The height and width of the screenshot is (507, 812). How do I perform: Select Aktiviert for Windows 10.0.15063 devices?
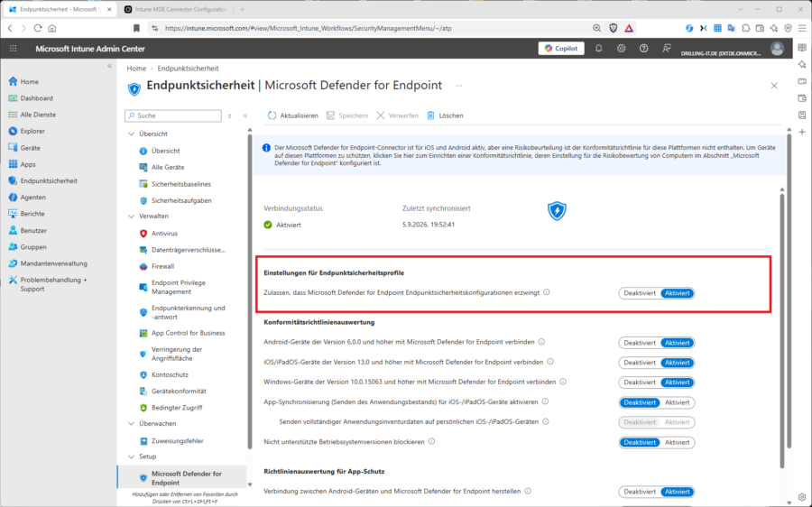677,383
